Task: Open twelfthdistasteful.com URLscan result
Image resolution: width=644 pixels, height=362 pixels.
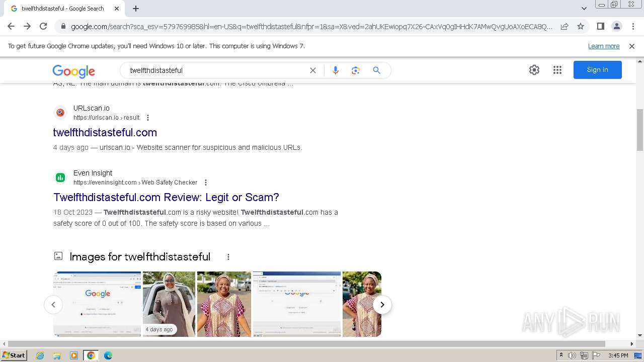Action: 105,133
